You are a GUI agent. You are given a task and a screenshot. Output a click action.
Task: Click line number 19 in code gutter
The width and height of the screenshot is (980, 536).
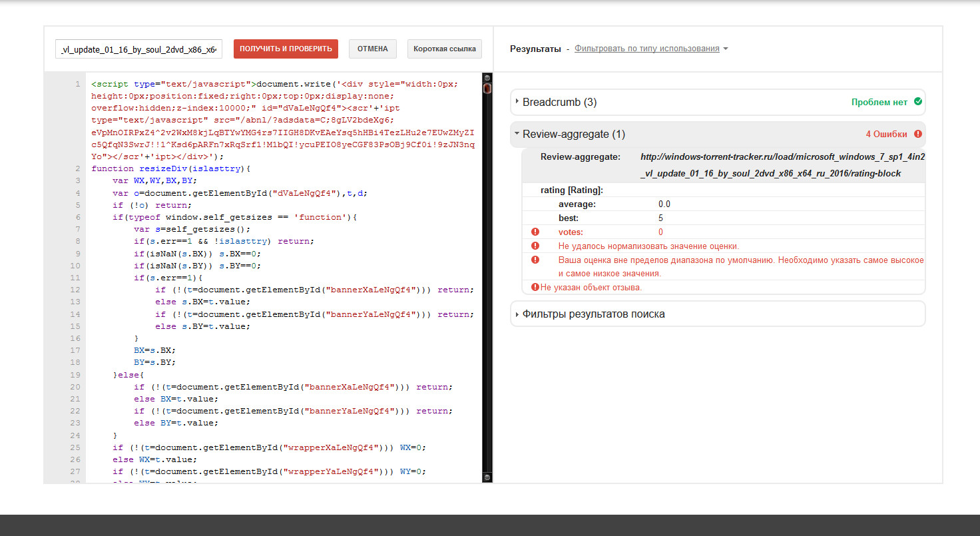tap(75, 375)
